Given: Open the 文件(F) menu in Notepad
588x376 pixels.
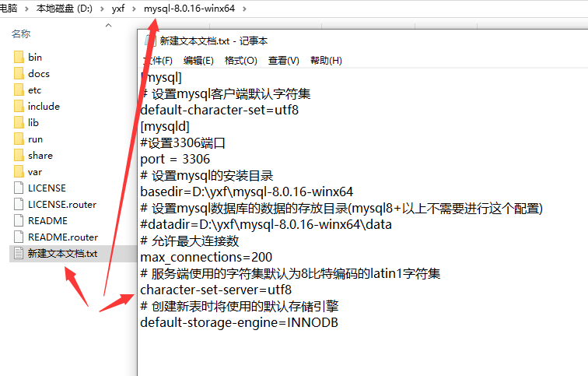Looking at the screenshot, I should (x=157, y=61).
